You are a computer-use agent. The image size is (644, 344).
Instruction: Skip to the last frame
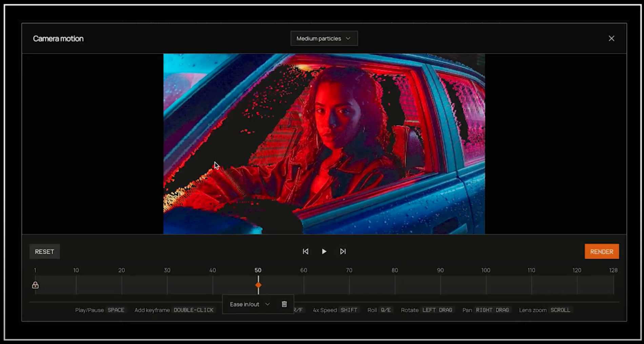click(x=343, y=251)
